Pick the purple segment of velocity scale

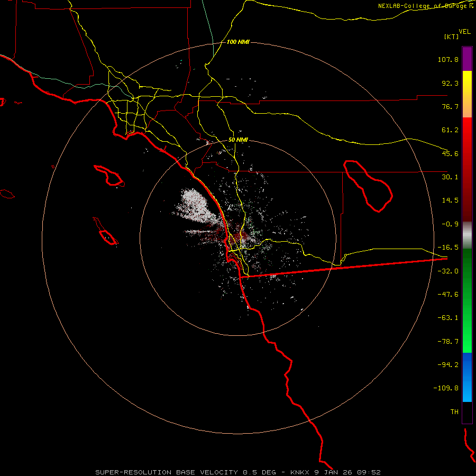coord(467,59)
